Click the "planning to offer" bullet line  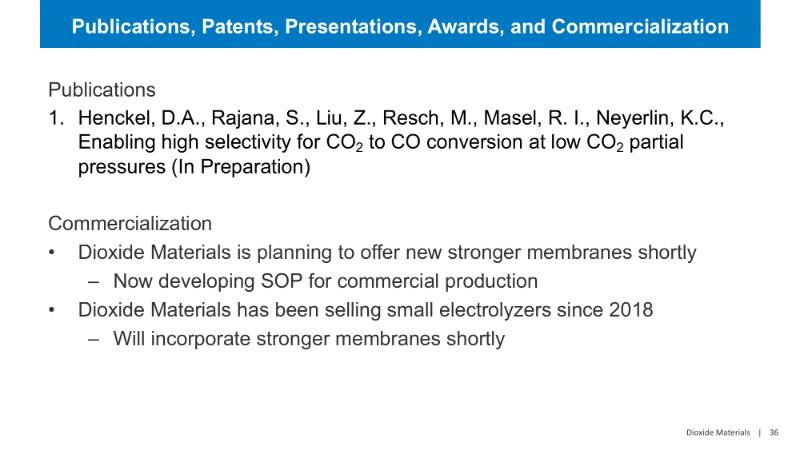tap(387, 252)
